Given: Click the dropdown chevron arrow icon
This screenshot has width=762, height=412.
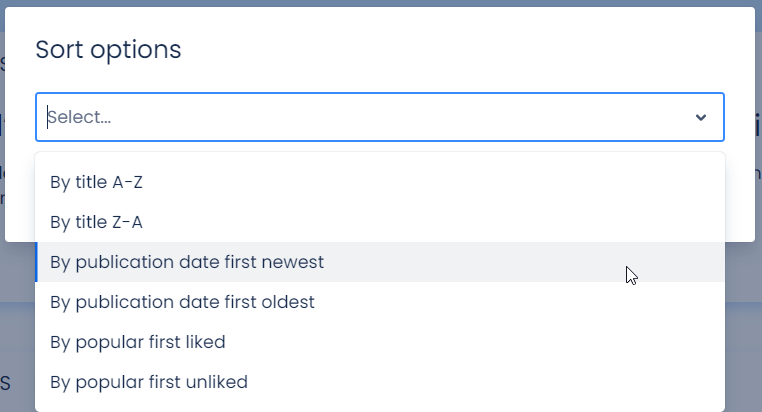Looking at the screenshot, I should pos(701,118).
